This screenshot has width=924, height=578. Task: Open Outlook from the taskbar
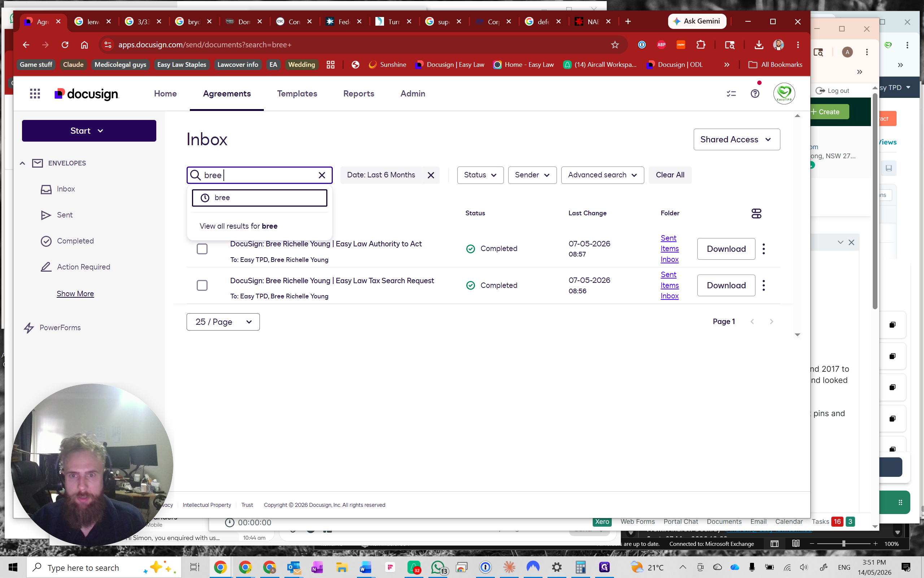tap(293, 567)
